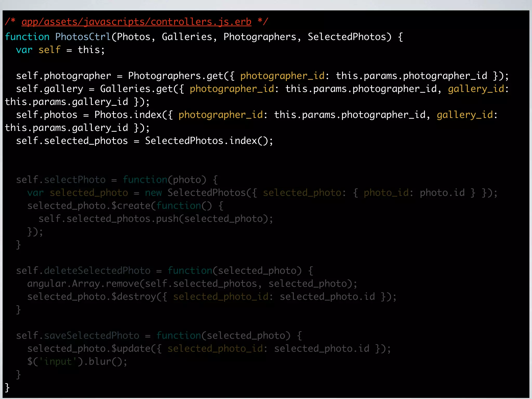Click 'Photos.index' call text

(x=128, y=115)
